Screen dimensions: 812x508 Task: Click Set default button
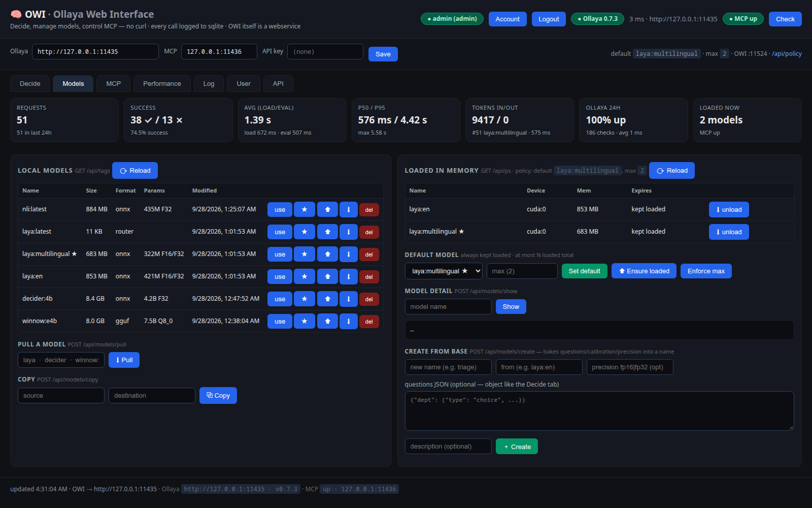[x=584, y=271]
